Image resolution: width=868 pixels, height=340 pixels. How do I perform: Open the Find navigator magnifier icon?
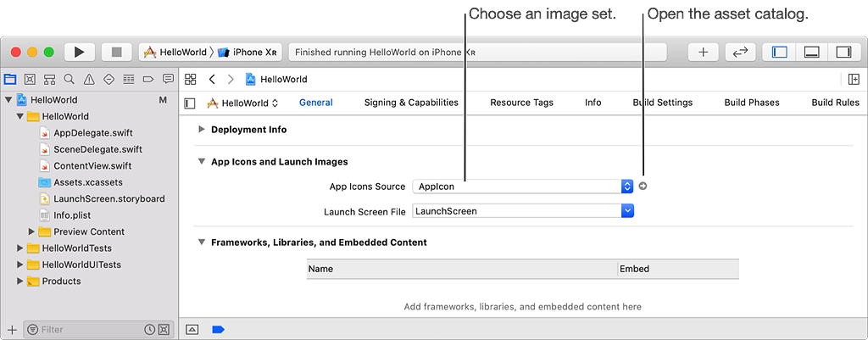[x=70, y=79]
